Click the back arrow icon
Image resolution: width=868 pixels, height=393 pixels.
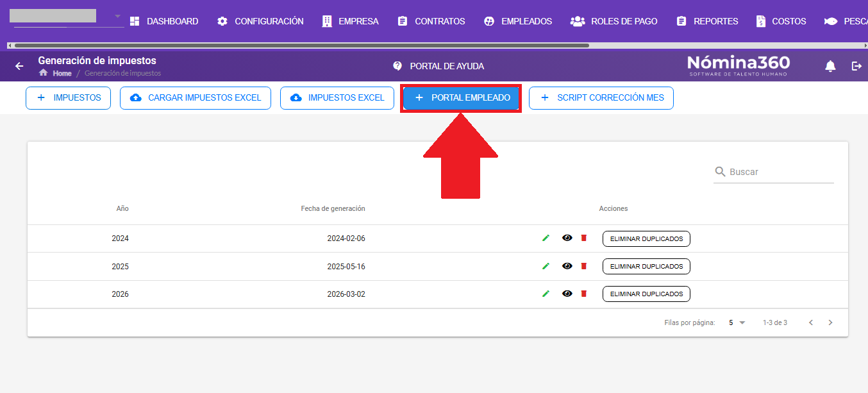click(19, 66)
